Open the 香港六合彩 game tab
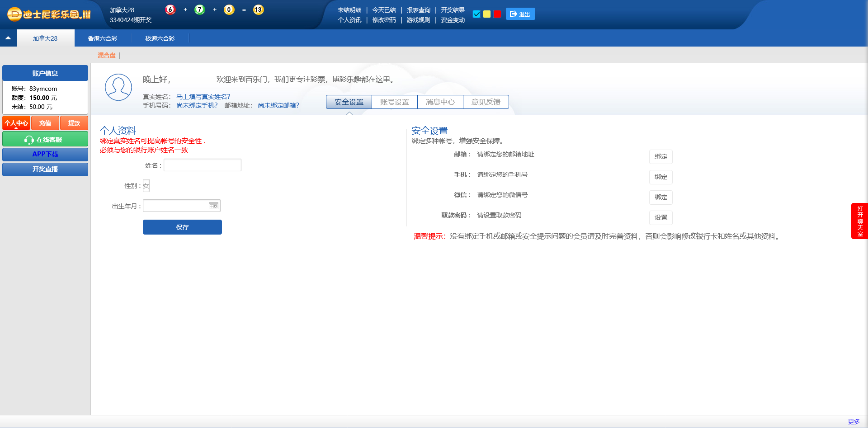Viewport: 868px width, 428px height. point(103,38)
